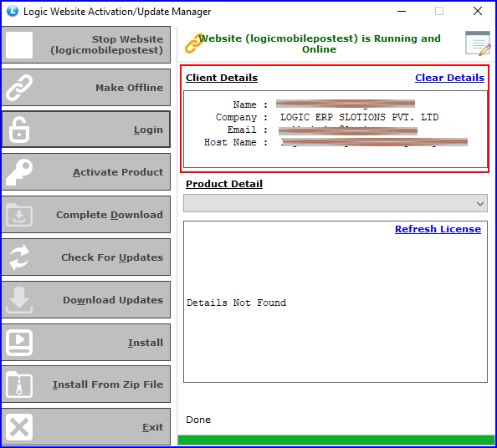Click the play screen icon on Install
This screenshot has width=497, height=448.
click(19, 343)
